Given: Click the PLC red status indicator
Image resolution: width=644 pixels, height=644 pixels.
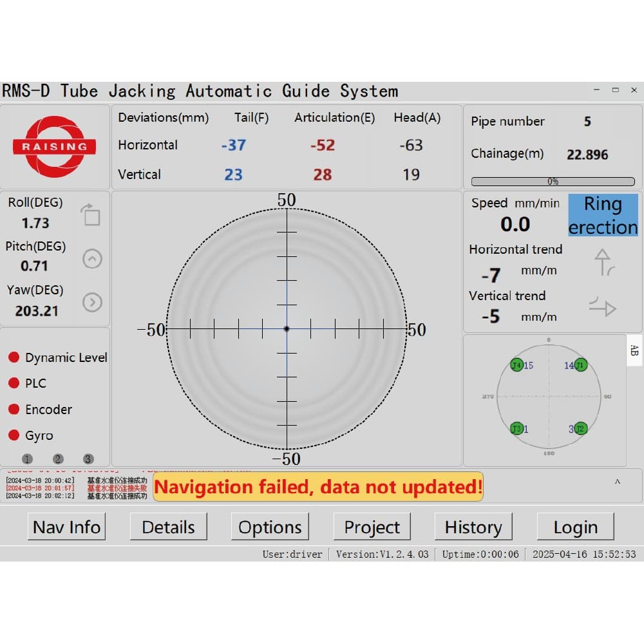Looking at the screenshot, I should pos(14,383).
